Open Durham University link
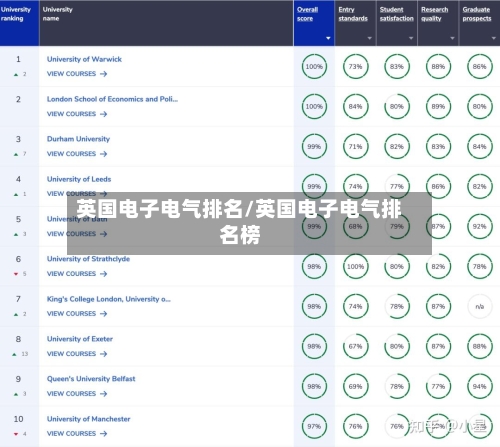500x447 pixels. (78, 139)
